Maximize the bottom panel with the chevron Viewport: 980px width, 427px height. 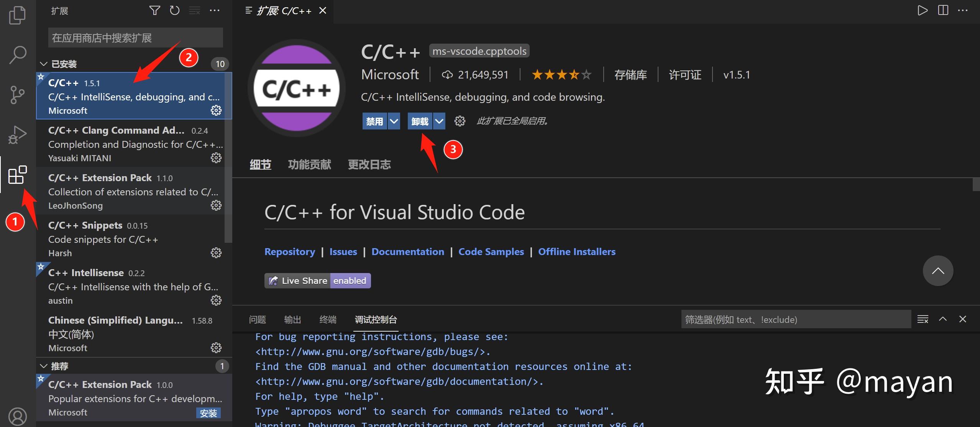click(943, 319)
